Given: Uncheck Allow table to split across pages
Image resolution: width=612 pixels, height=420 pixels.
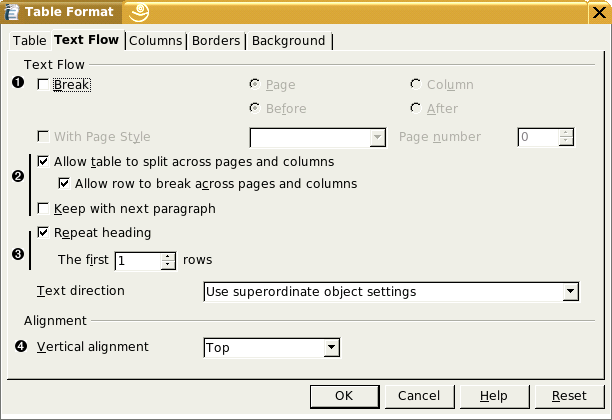Looking at the screenshot, I should pyautogui.click(x=43, y=161).
